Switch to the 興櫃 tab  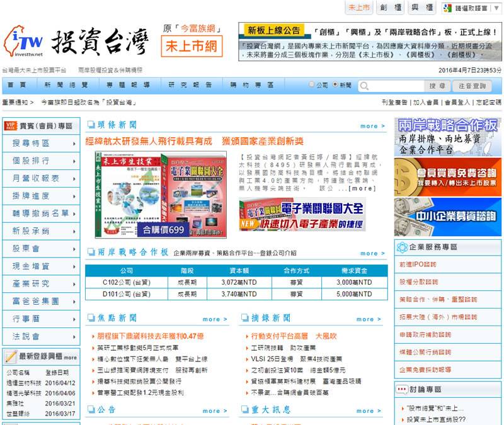point(421,8)
